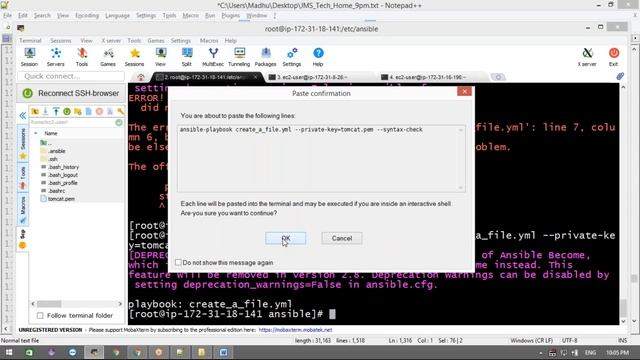Screen dimensions: 640x360
Task: Open the Tunneling toolbar icon
Action: pyautogui.click(x=239, y=57)
